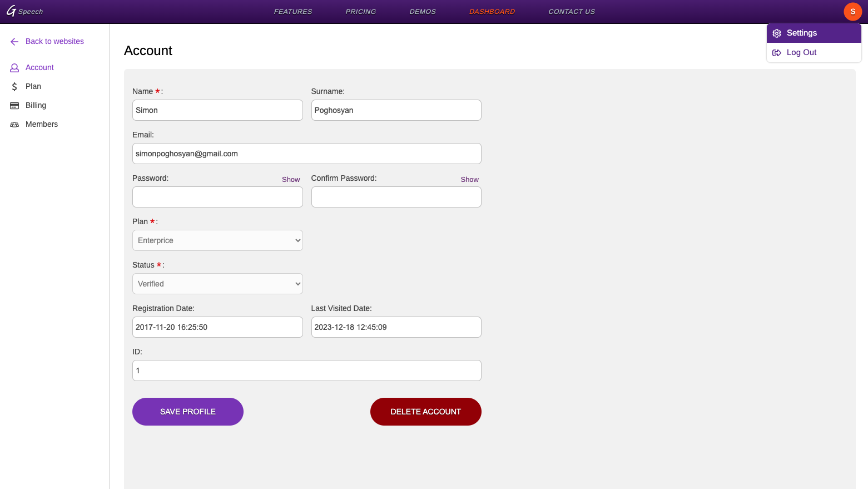
Task: Click the dollar sign Plan icon
Action: (14, 87)
